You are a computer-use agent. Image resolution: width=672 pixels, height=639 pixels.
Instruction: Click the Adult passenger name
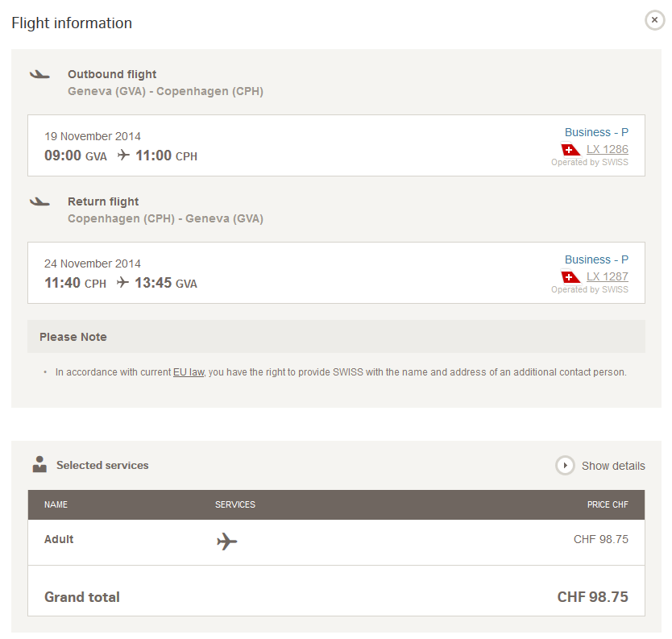(x=59, y=539)
